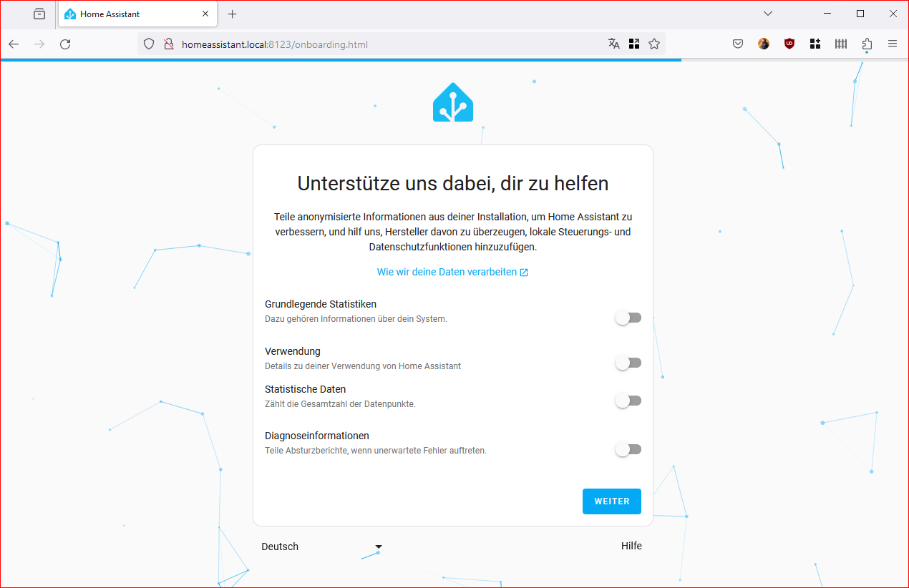Open 'Wie wir deine Daten verarbeiten' link
Screen dimensions: 909x588
coord(452,272)
